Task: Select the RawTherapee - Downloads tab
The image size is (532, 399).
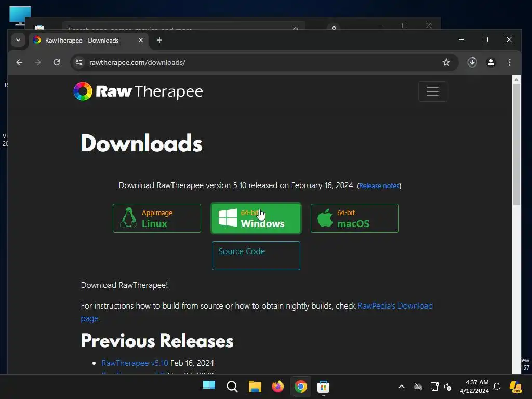Action: click(x=88, y=41)
